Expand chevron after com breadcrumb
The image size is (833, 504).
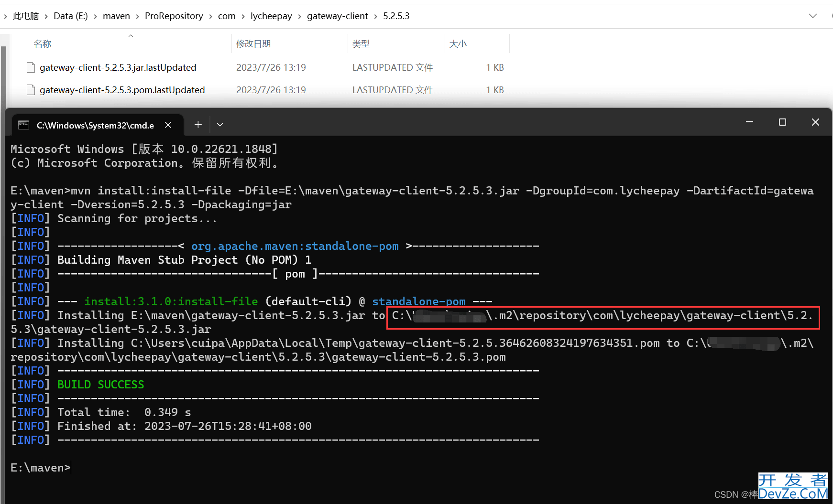(243, 16)
